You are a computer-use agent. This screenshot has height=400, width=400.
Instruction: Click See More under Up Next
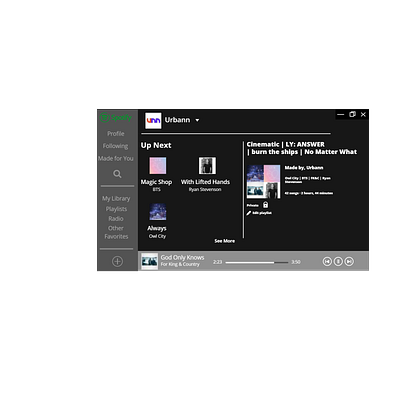[225, 241]
